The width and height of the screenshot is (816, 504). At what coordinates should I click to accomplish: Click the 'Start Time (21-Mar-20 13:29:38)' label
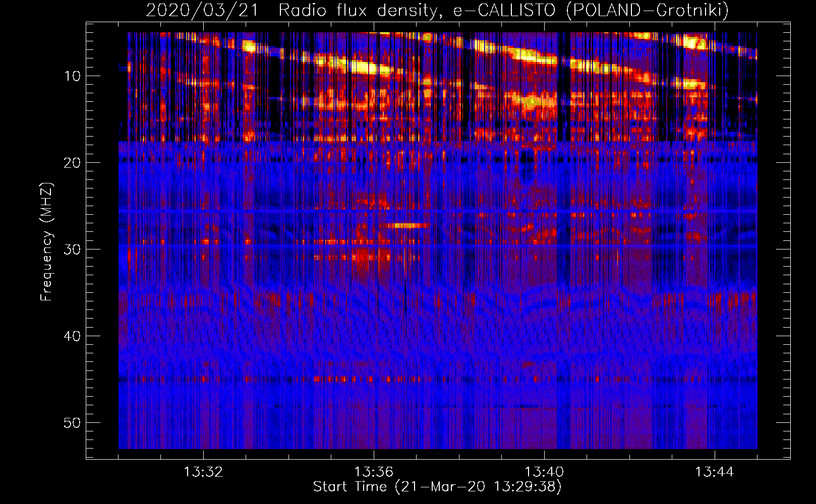[x=437, y=487]
